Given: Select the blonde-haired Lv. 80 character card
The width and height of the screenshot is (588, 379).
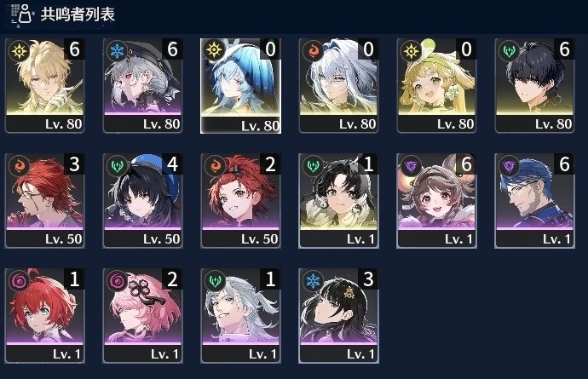Looking at the screenshot, I should [x=44, y=85].
